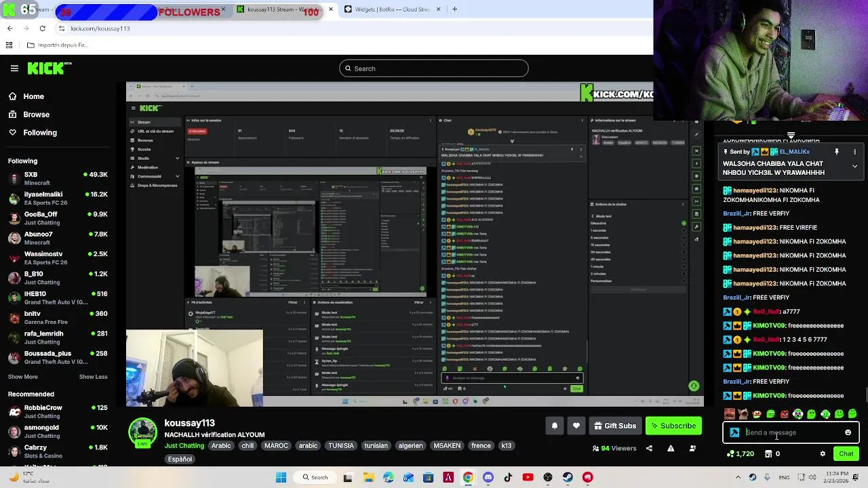Collapse Following list with Show Less
Viewport: 868px width, 488px height.
point(93,377)
